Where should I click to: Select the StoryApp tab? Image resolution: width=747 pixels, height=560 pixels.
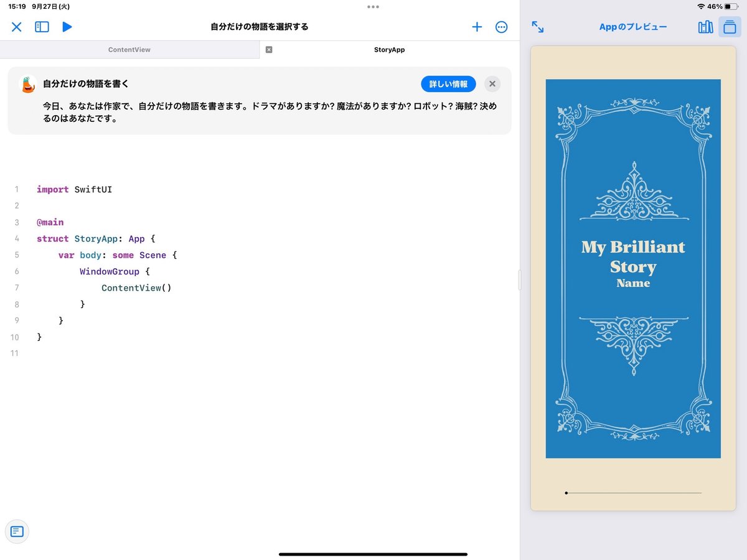coord(390,50)
